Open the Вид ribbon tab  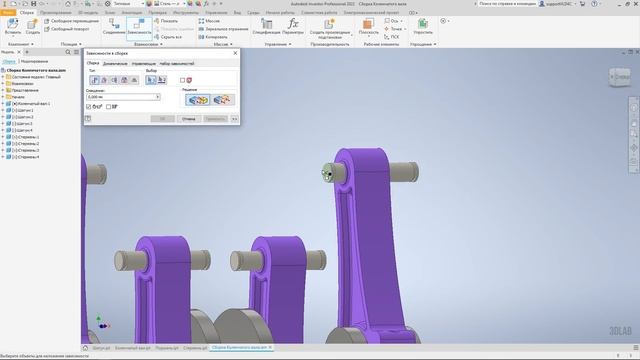pos(237,13)
